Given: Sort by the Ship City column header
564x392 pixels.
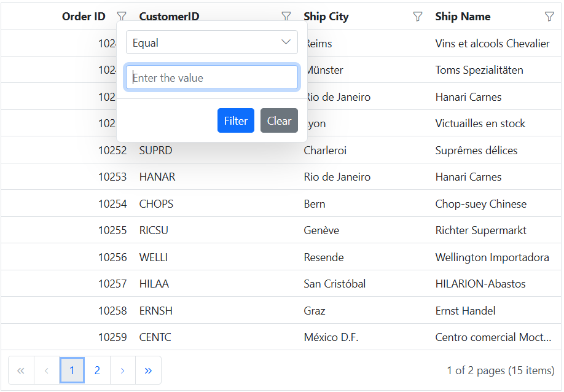Looking at the screenshot, I should (326, 16).
